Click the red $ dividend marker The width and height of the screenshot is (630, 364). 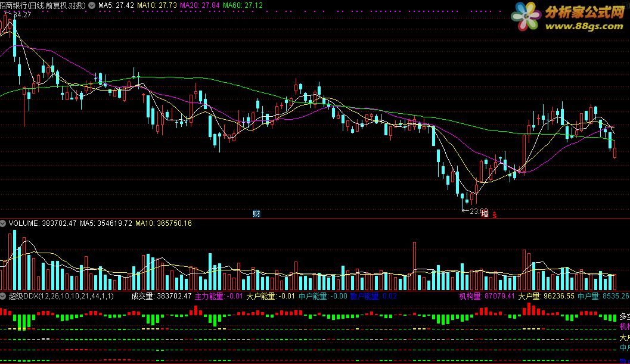(495, 215)
